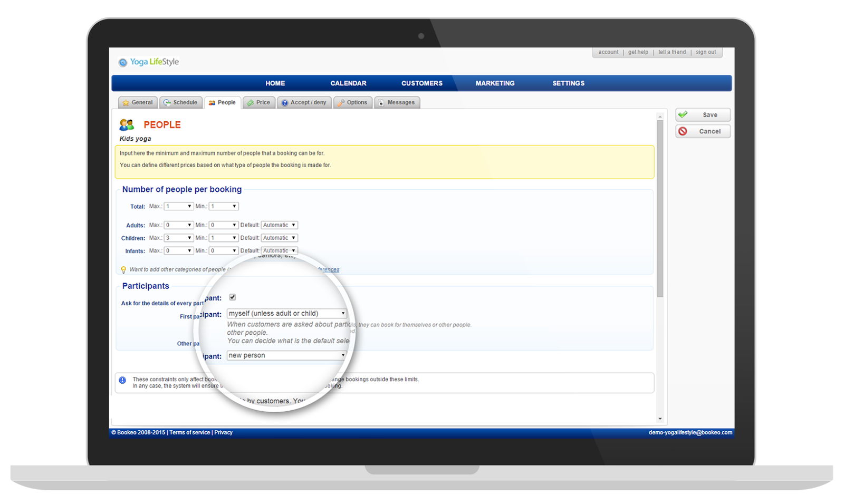This screenshot has width=844, height=504.
Task: Open the Price tab
Action: coord(259,103)
